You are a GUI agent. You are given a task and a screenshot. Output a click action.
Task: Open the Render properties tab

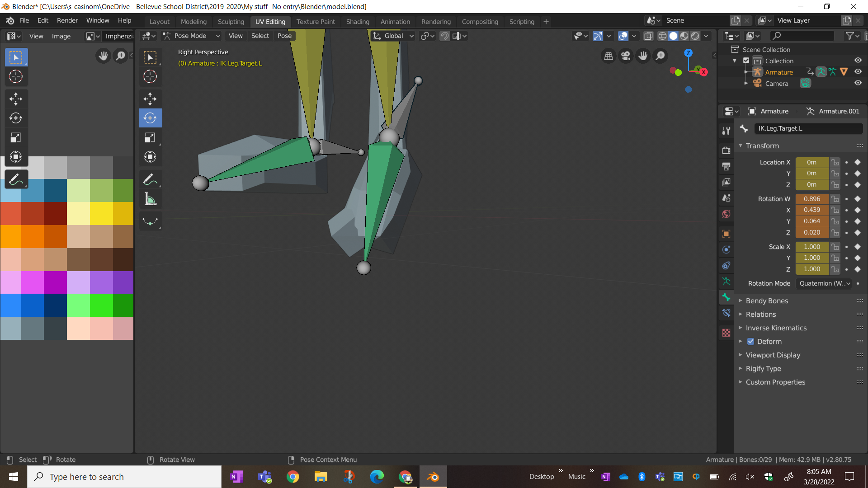(726, 150)
